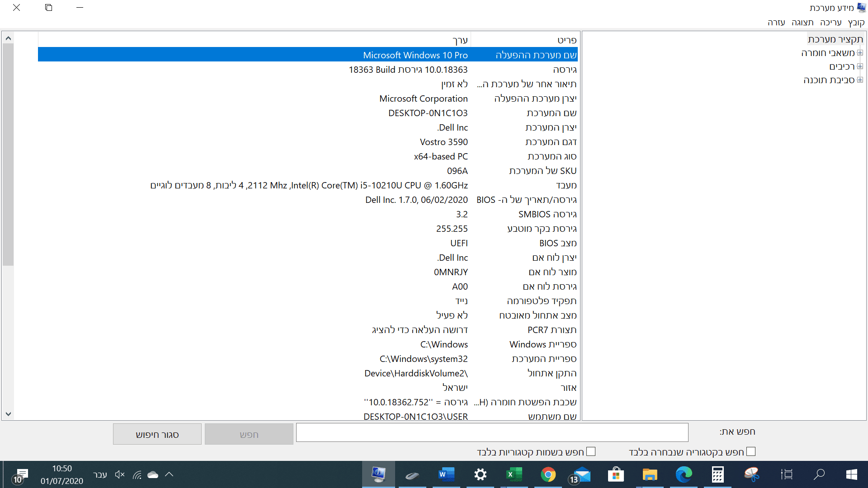
Task: Open the Mail app with 13 badge
Action: pyautogui.click(x=582, y=474)
